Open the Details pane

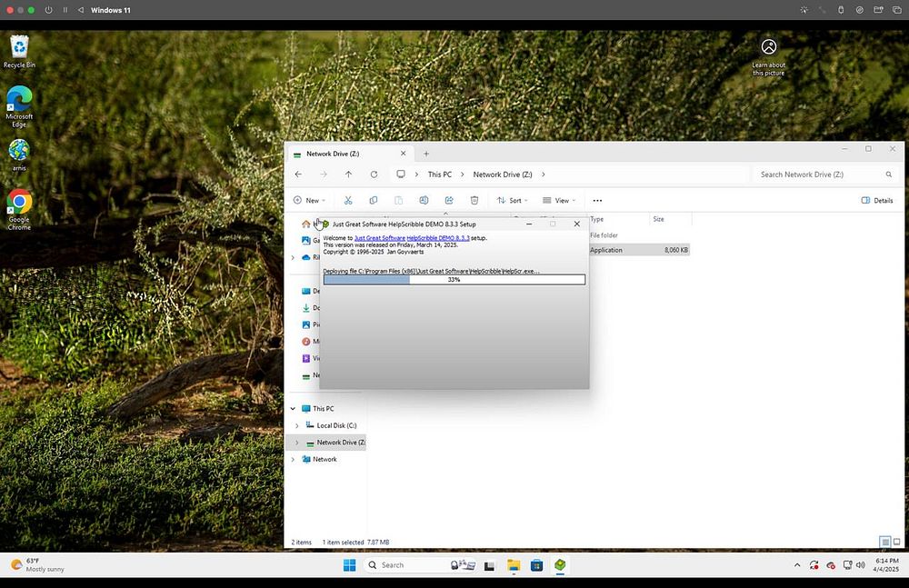click(x=876, y=201)
